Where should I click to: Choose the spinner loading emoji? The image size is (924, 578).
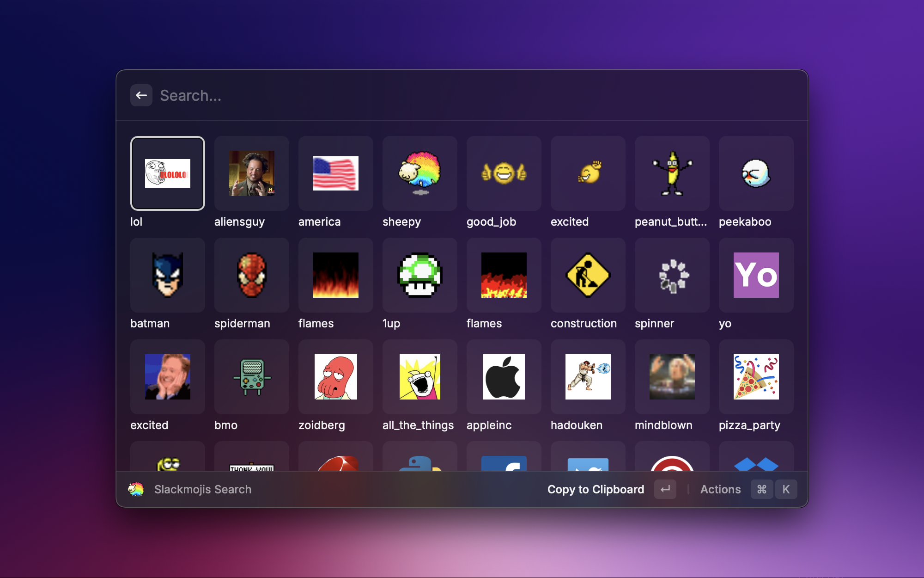click(672, 275)
